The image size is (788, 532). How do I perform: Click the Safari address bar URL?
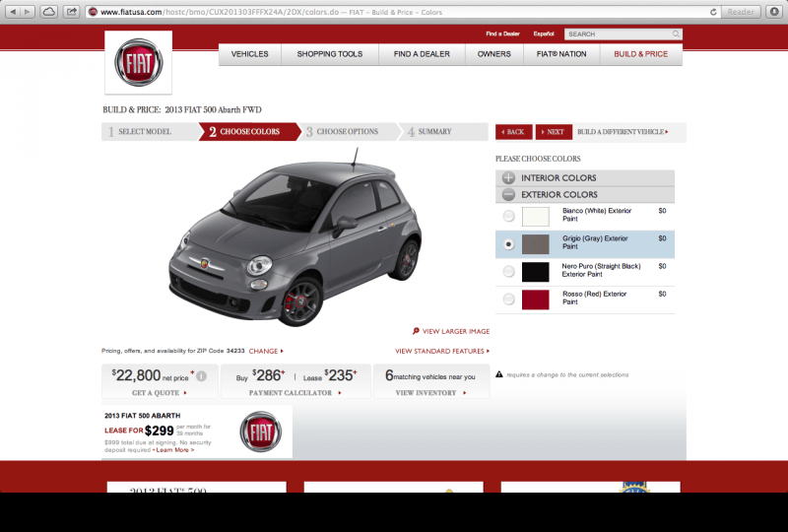(272, 12)
